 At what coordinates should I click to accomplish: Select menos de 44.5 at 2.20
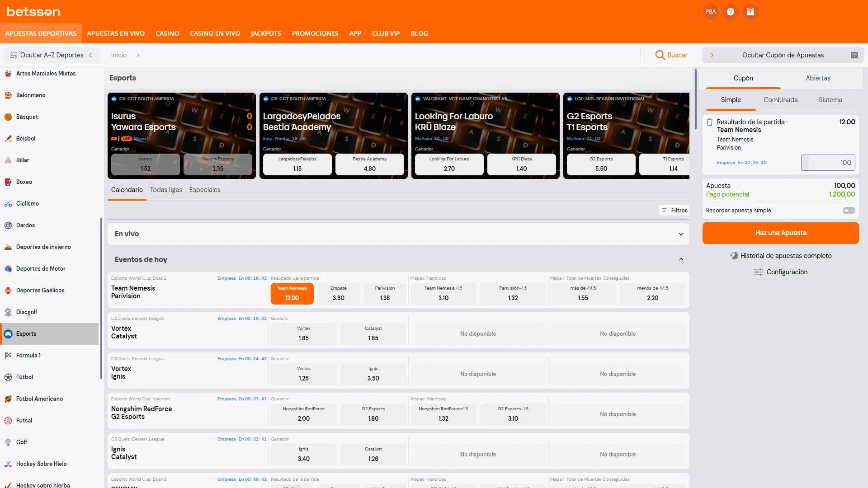coord(652,294)
